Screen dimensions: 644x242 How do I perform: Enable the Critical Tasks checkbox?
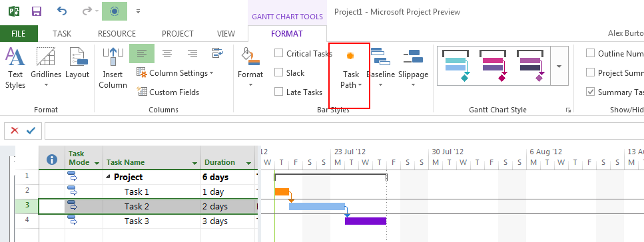(x=279, y=53)
